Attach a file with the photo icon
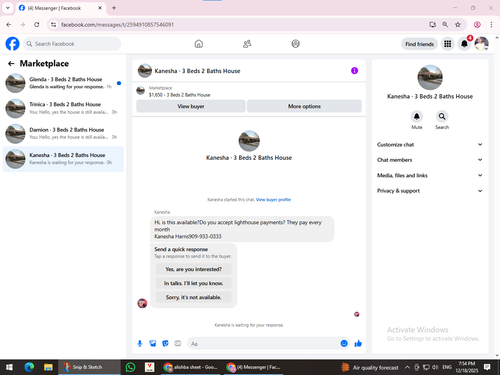Viewport: 500px width, 375px height. point(153,343)
